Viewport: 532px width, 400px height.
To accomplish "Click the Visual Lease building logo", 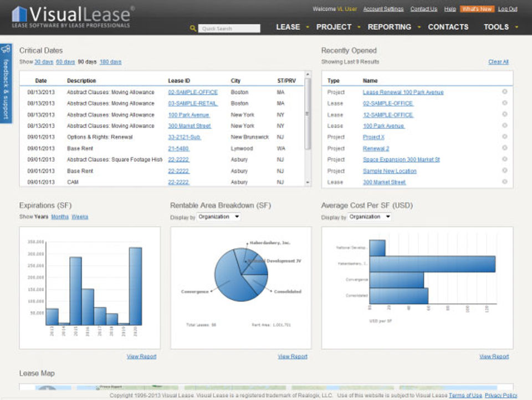I will (19, 14).
